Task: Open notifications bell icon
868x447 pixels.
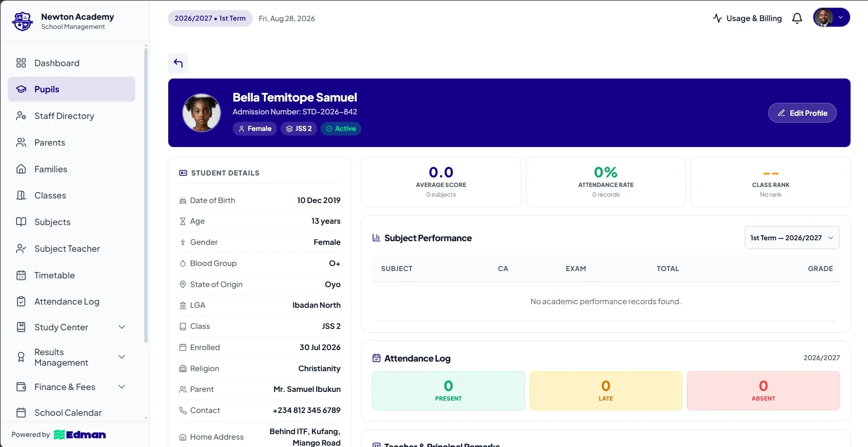Action: tap(797, 18)
